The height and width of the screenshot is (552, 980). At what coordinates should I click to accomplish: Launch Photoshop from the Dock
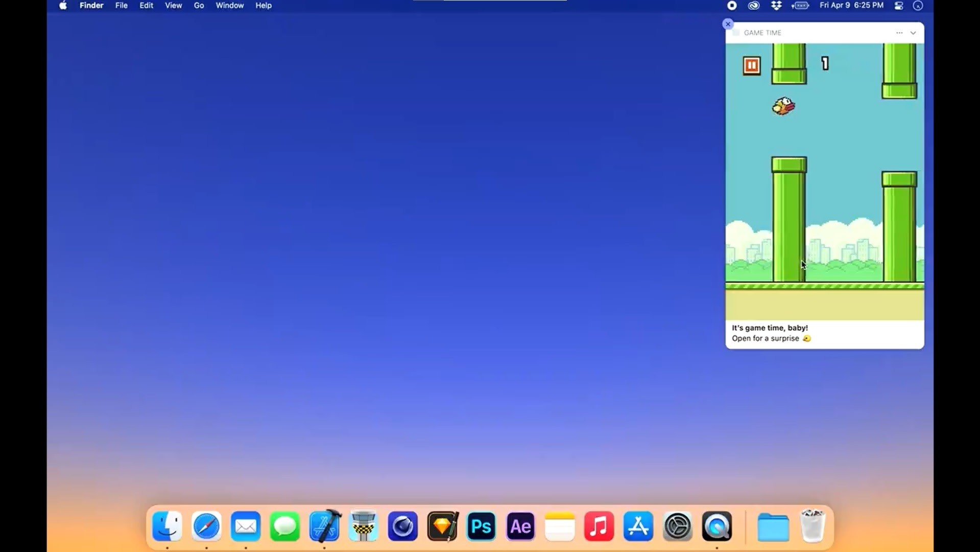click(481, 526)
